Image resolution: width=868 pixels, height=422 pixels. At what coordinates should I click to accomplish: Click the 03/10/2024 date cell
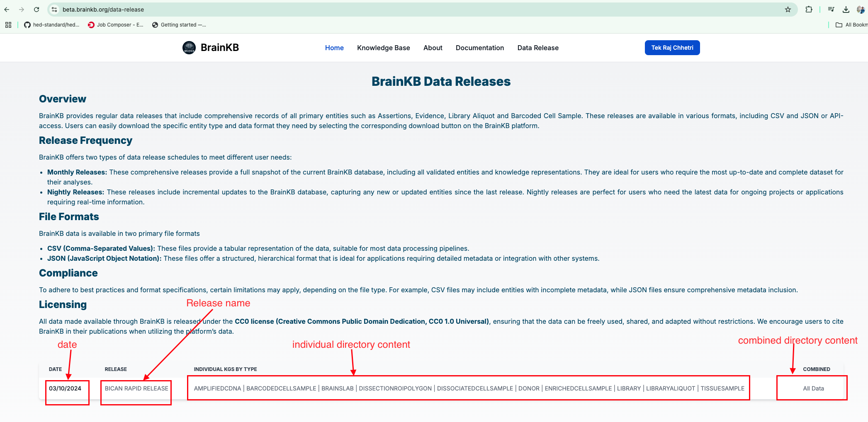[65, 388]
